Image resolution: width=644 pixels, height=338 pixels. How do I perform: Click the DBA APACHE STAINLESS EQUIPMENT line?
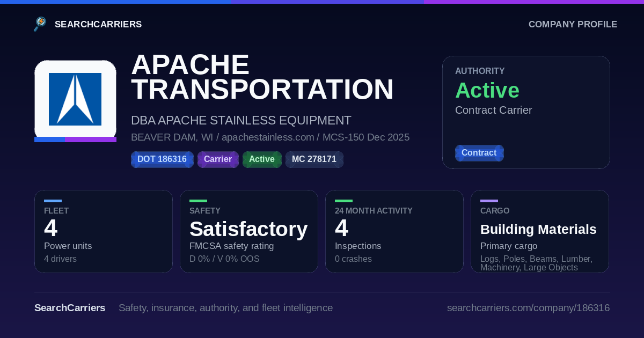point(241,120)
